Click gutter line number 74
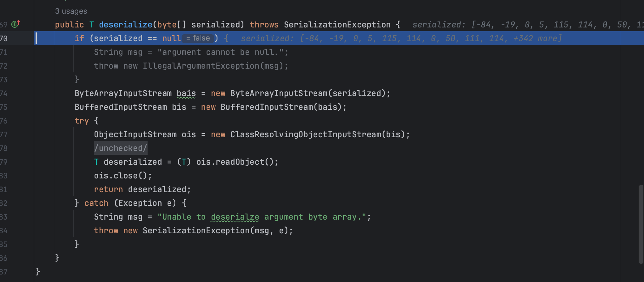 pyautogui.click(x=4, y=93)
